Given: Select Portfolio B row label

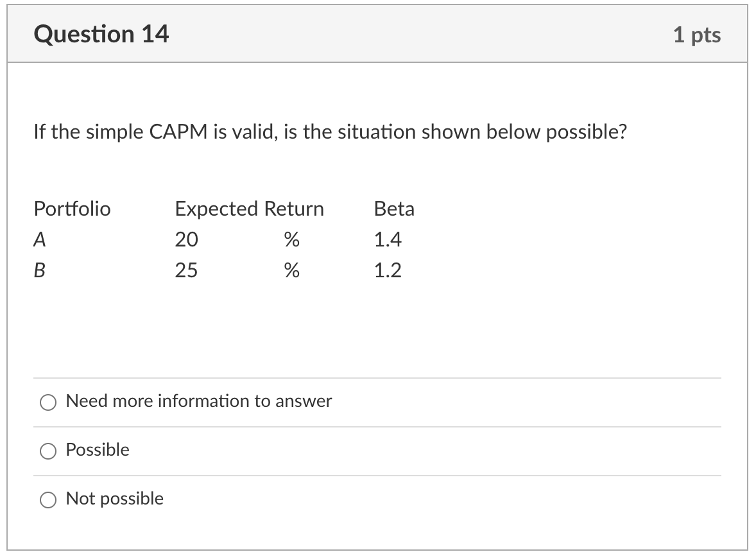Looking at the screenshot, I should (x=39, y=270).
